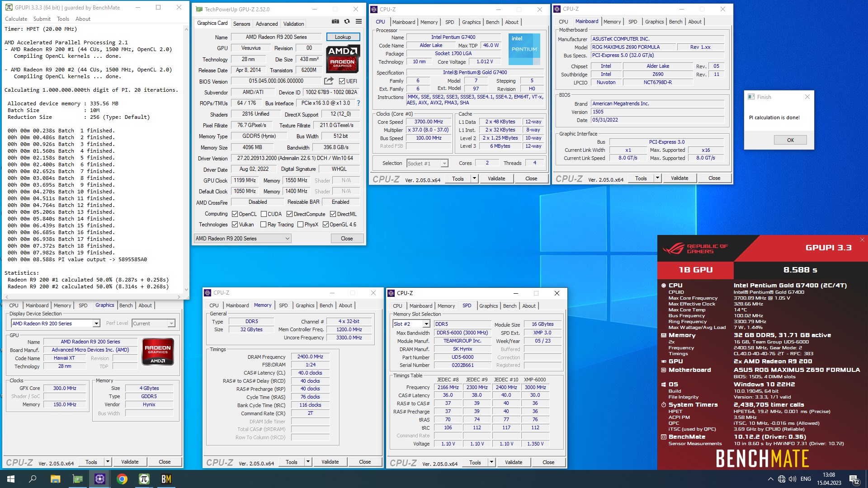
Task: Open Display Device Selection dropdown
Action: click(55, 324)
